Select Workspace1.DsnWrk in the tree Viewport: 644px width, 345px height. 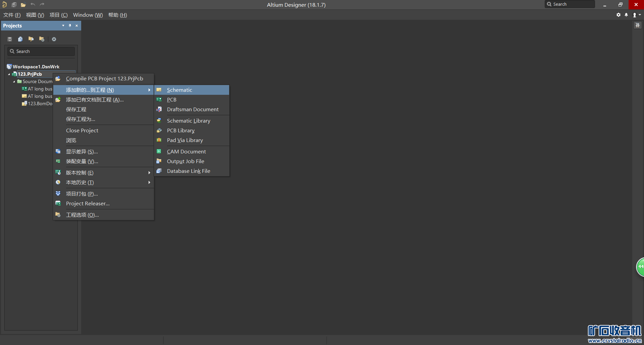tap(36, 67)
